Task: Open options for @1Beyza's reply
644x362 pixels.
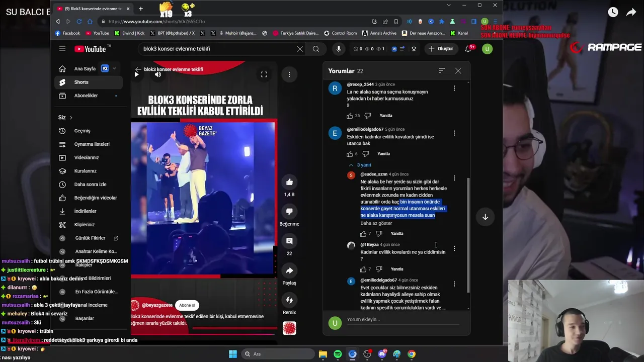Action: tap(454, 248)
